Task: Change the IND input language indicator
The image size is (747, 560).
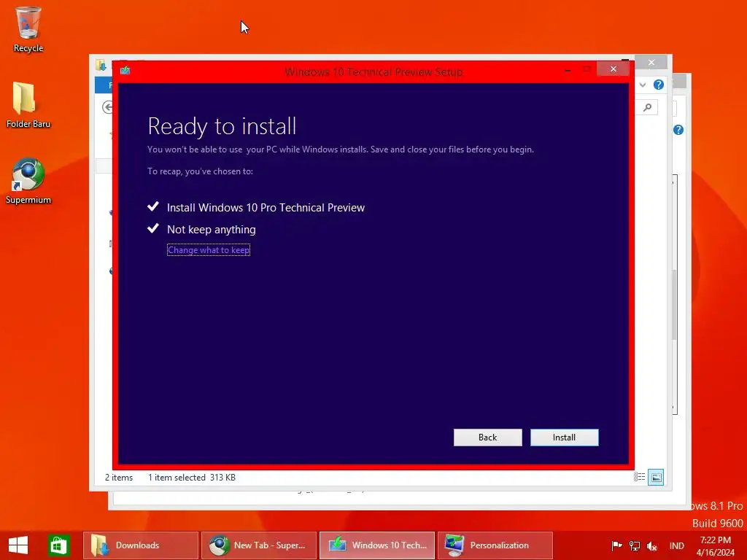Action: 676,545
